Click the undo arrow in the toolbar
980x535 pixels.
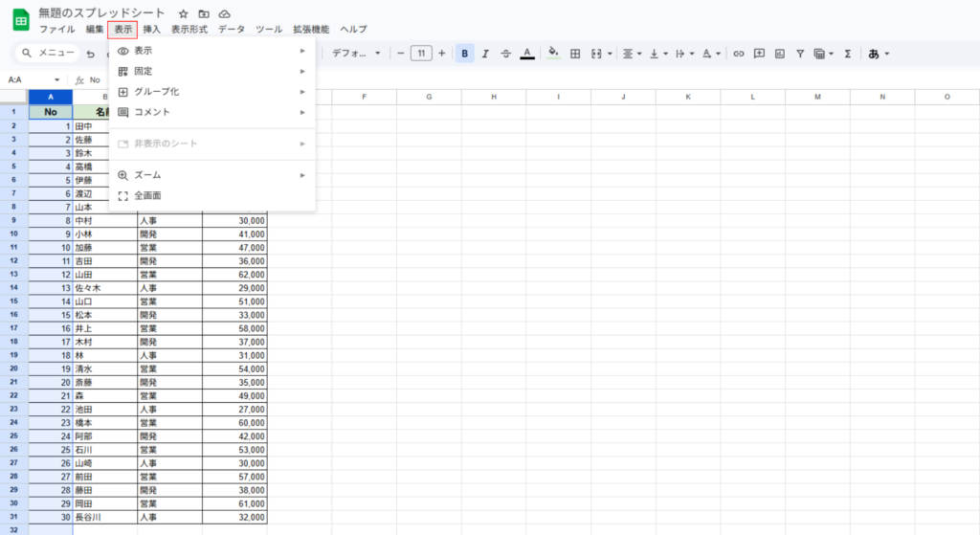coord(90,54)
